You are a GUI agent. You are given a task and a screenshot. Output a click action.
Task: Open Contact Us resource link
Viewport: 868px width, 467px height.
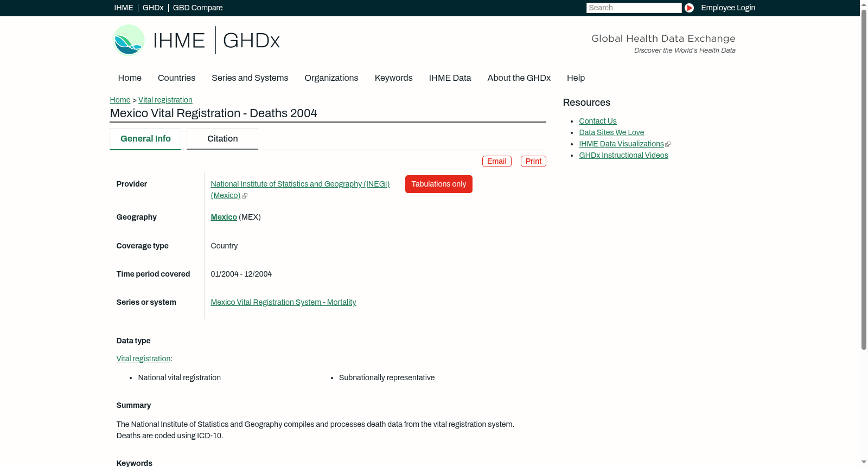(x=598, y=121)
